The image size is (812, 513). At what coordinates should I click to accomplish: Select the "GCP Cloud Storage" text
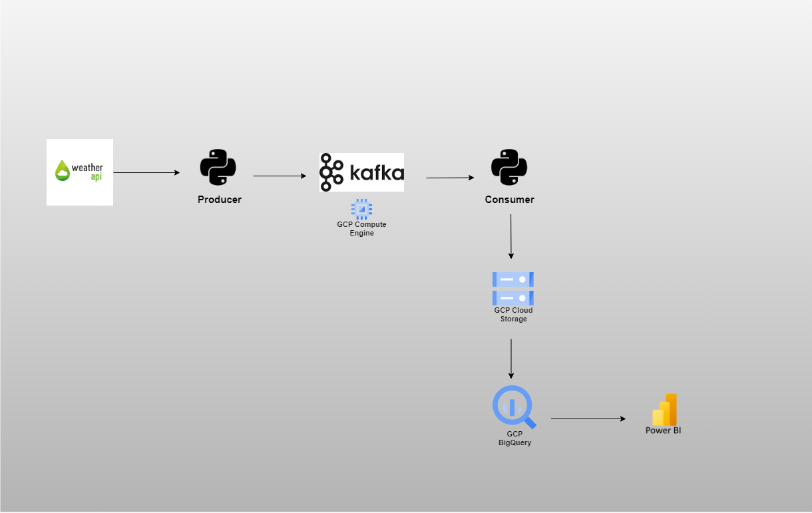click(x=513, y=315)
